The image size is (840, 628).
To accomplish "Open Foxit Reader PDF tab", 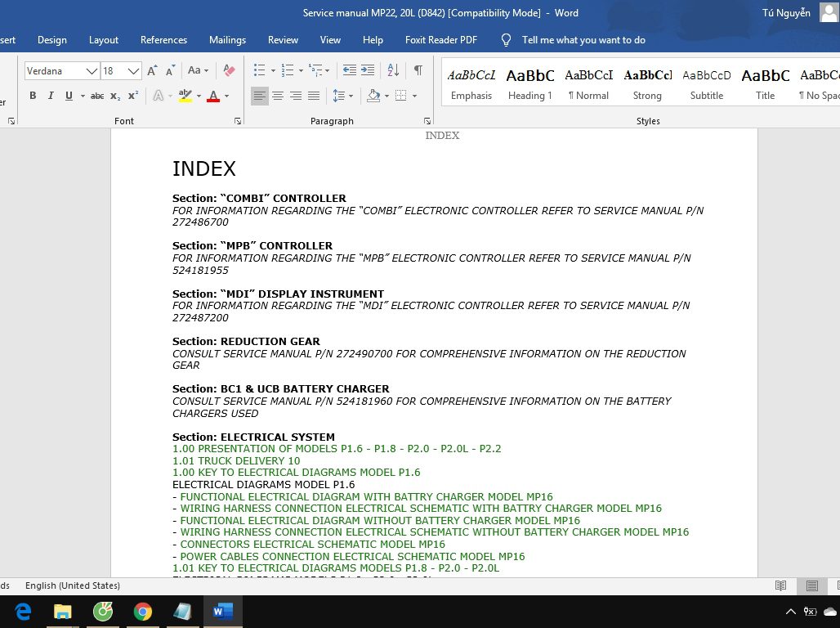I will tap(441, 40).
